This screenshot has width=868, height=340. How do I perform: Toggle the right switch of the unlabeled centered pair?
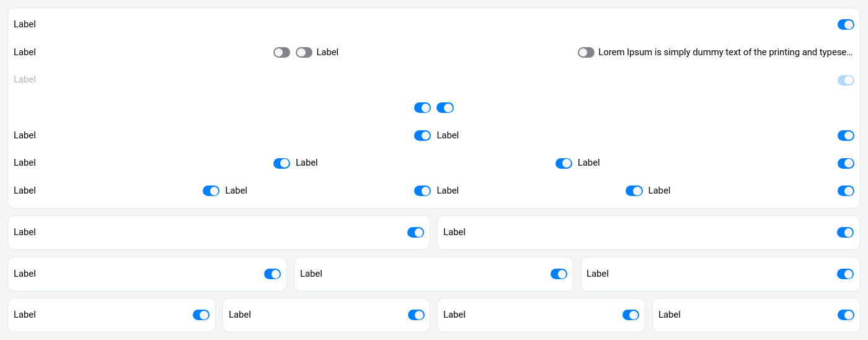[x=445, y=108]
